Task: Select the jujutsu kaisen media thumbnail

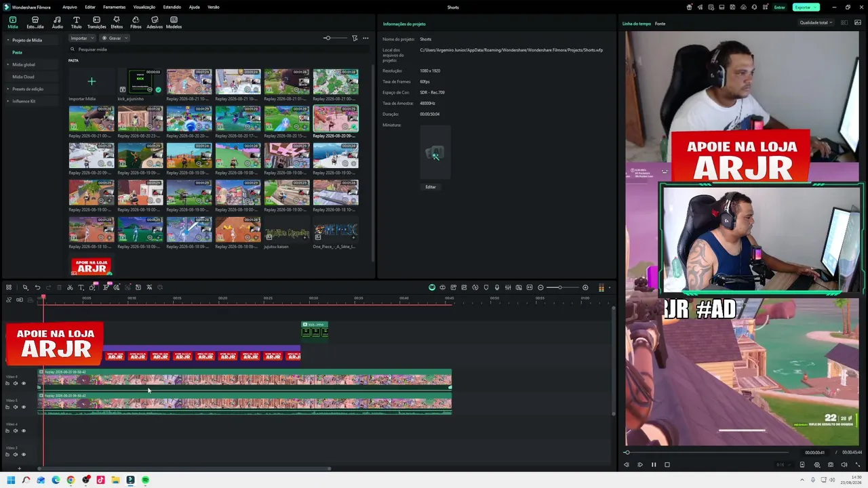Action: (x=287, y=230)
